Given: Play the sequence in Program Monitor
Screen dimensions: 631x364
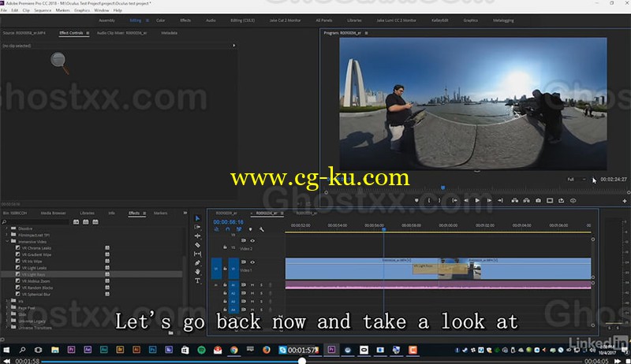Looking at the screenshot, I should click(x=477, y=200).
